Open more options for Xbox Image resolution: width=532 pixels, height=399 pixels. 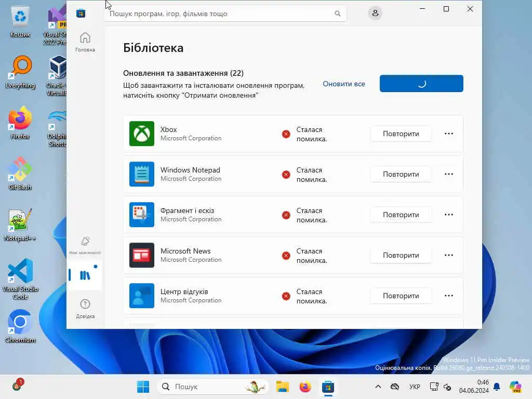(449, 134)
